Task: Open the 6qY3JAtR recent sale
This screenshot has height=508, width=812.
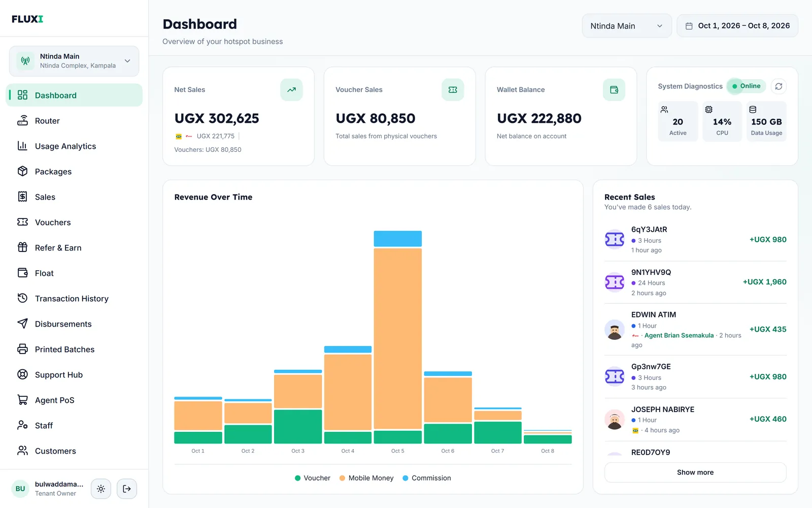Action: [x=695, y=240]
